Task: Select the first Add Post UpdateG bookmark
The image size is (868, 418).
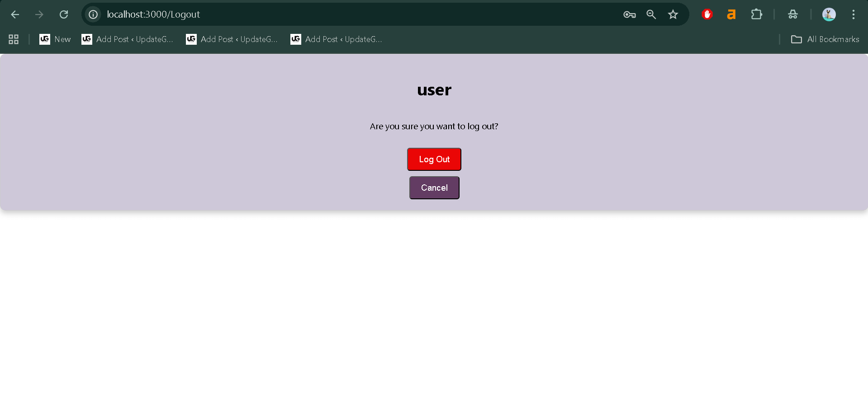Action: [x=127, y=39]
